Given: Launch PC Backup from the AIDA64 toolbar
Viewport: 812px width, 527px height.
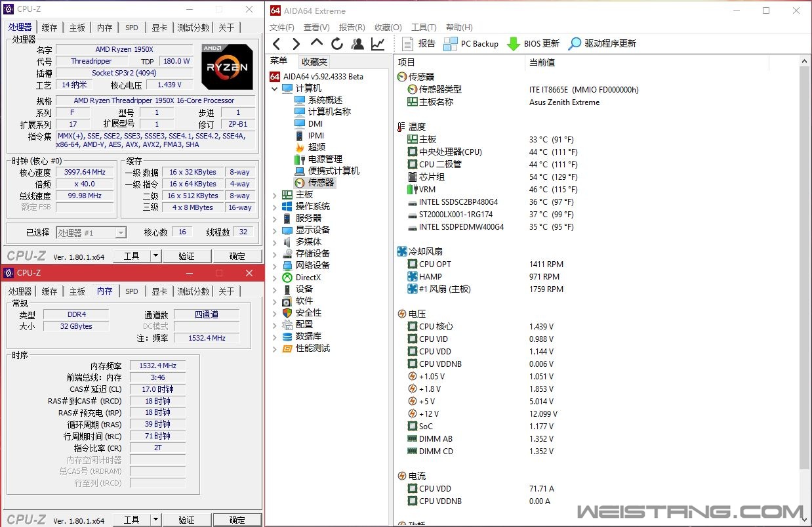Looking at the screenshot, I should tap(471, 44).
